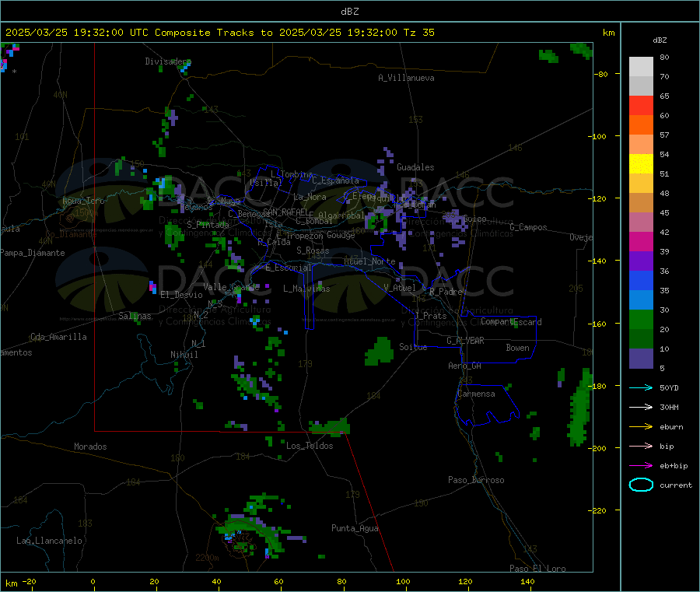Click the 'A_Villanueva' place label
Screen dimensions: 700x592
(x=406, y=78)
